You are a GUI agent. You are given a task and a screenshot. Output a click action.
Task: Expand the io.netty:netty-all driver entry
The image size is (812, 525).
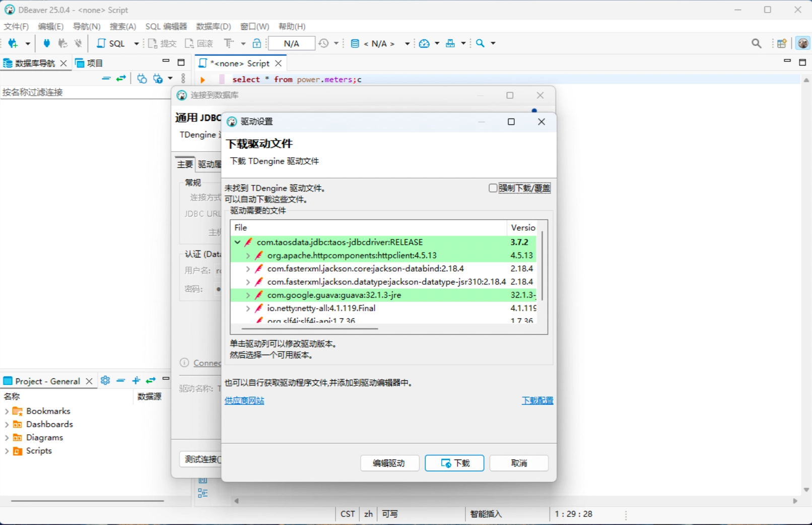pyautogui.click(x=248, y=308)
